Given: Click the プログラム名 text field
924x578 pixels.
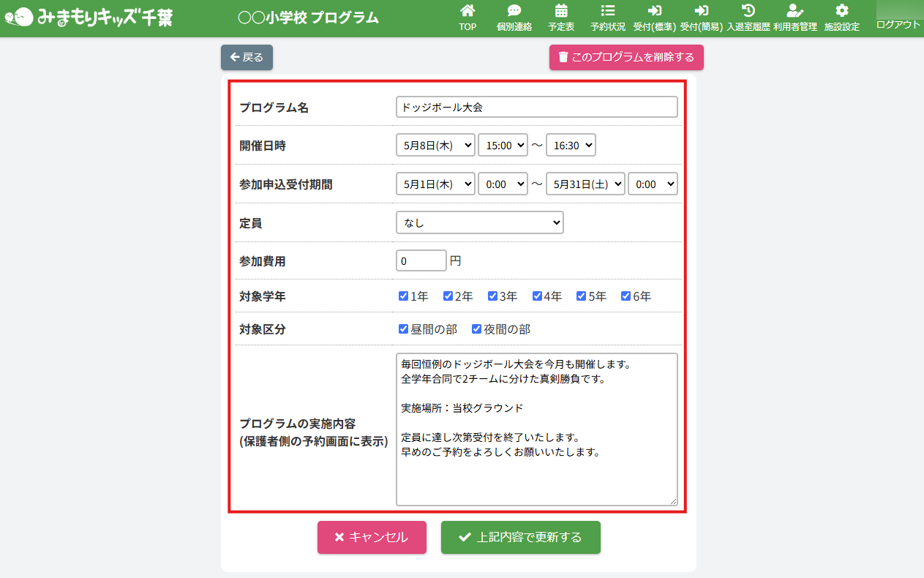Looking at the screenshot, I should point(536,107).
